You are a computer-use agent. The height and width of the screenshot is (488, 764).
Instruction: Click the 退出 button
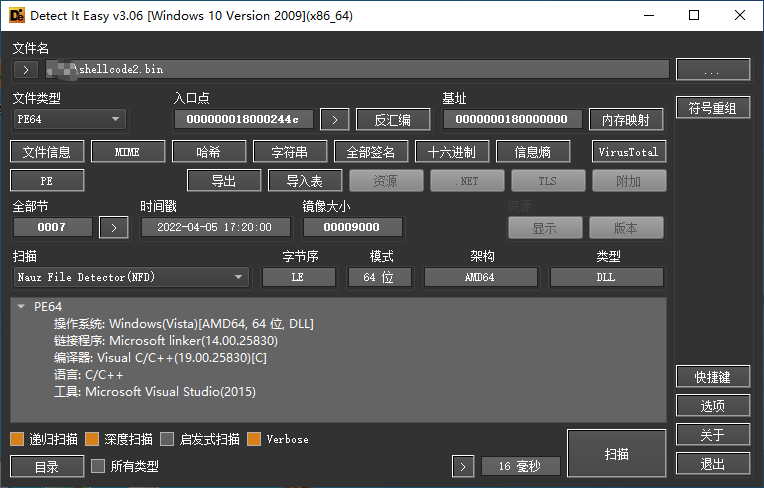(712, 464)
